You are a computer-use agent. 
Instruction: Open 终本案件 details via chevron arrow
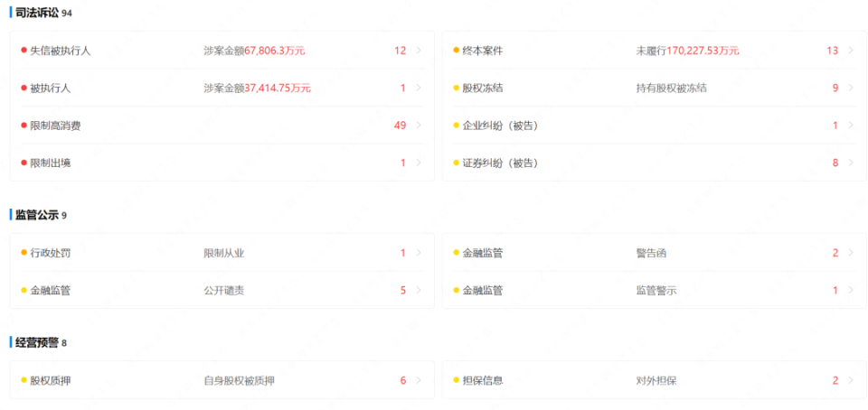[x=851, y=51]
